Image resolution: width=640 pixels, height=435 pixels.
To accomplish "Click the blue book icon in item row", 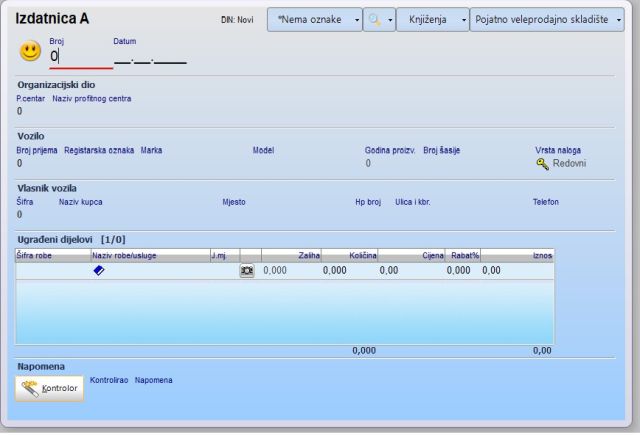I will (98, 270).
